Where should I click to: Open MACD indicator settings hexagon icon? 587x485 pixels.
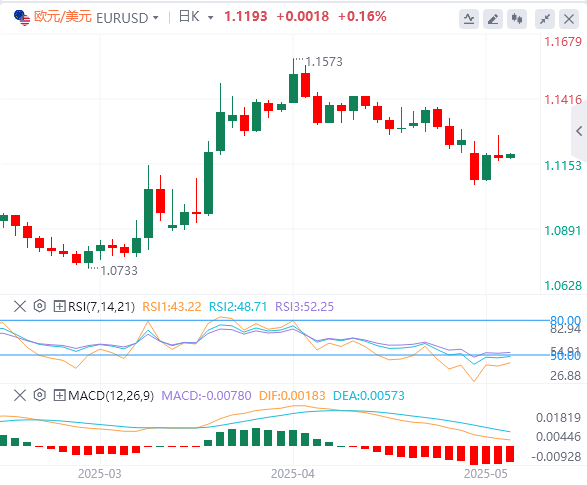coord(40,395)
